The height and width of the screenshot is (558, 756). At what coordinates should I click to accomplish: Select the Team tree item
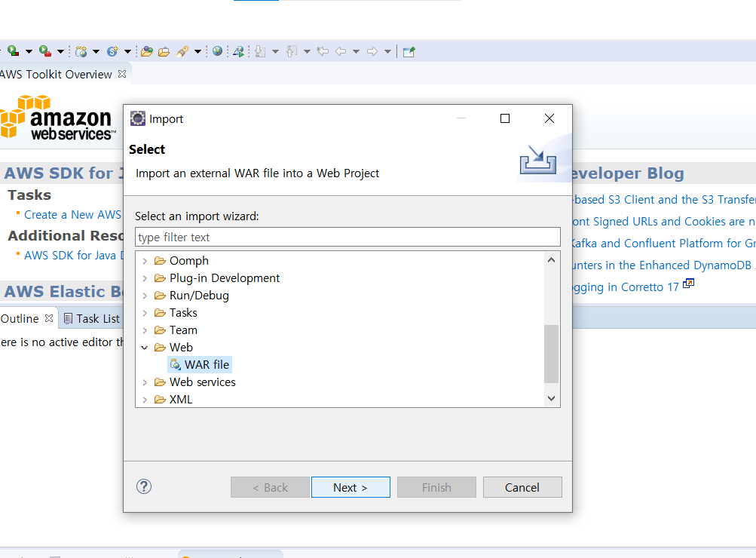[176, 330]
